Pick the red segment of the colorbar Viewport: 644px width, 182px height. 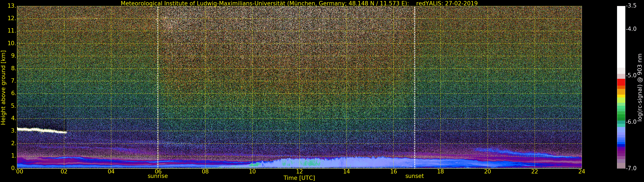(x=621, y=82)
